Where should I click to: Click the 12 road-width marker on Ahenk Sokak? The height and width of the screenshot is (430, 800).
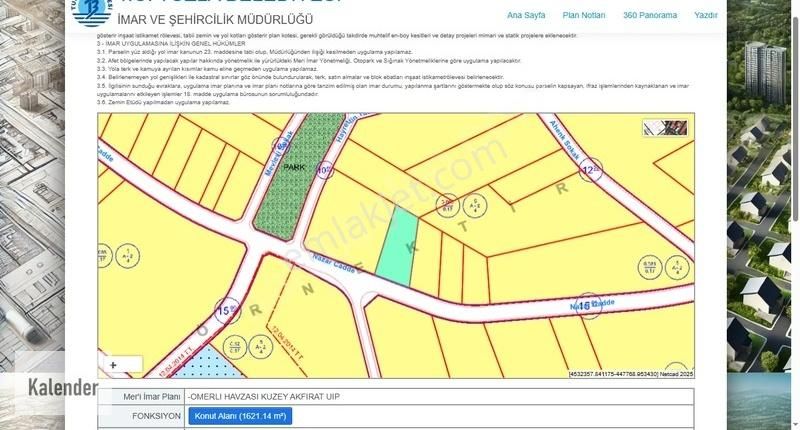[x=590, y=170]
